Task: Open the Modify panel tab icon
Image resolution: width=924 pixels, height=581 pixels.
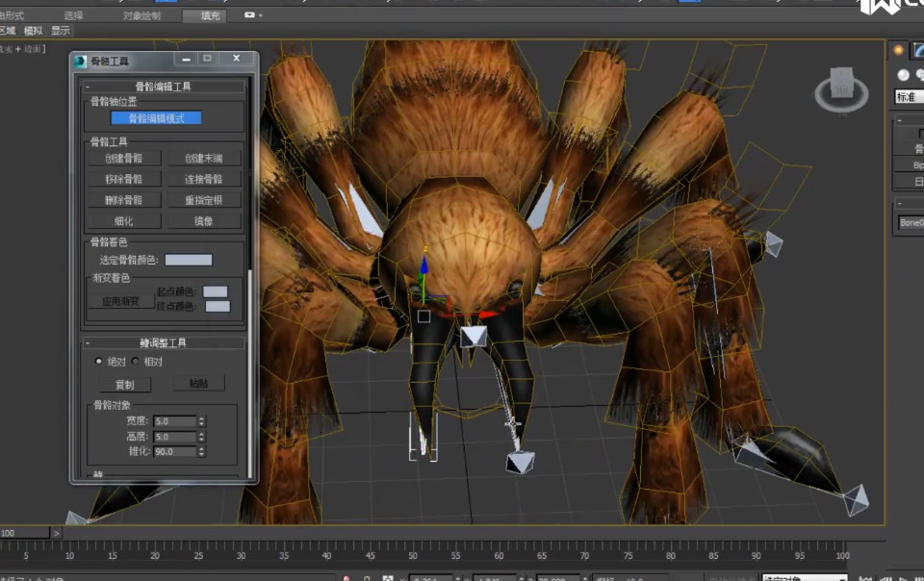Action: point(918,50)
